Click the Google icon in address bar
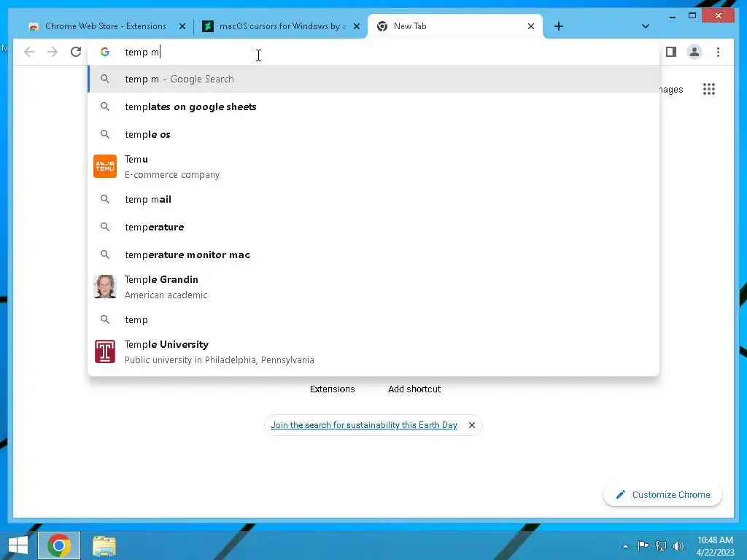Screen dimensions: 747x560 click(105, 52)
